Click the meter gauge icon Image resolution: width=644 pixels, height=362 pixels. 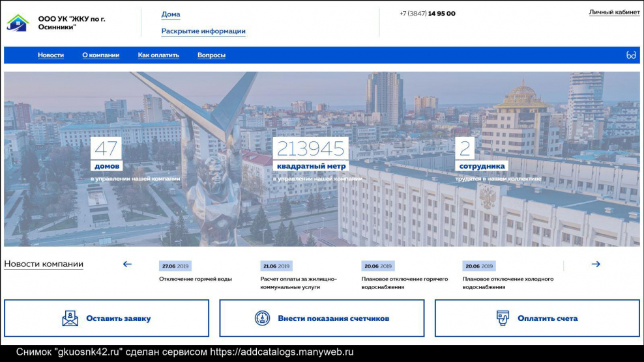pos(262,318)
